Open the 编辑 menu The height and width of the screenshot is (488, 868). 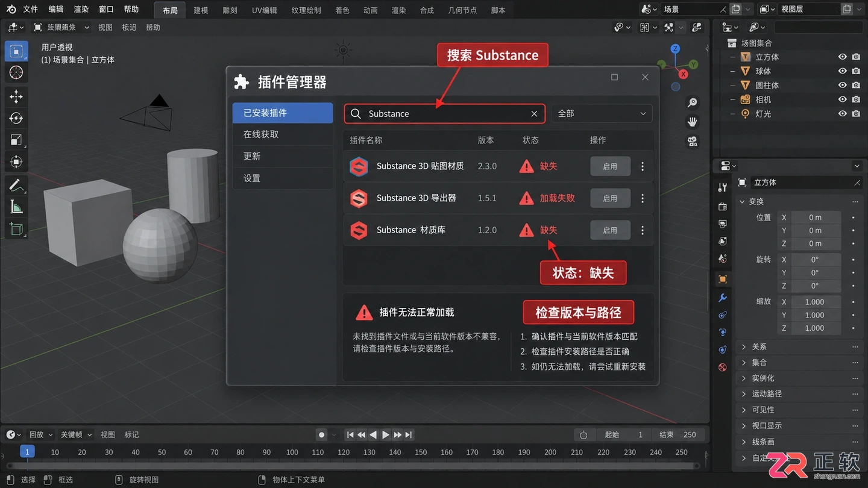[55, 10]
